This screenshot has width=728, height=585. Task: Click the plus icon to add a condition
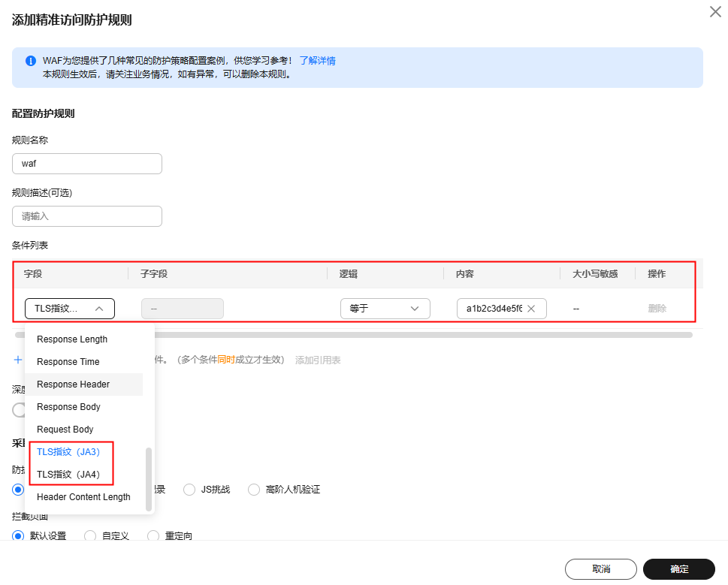click(18, 360)
